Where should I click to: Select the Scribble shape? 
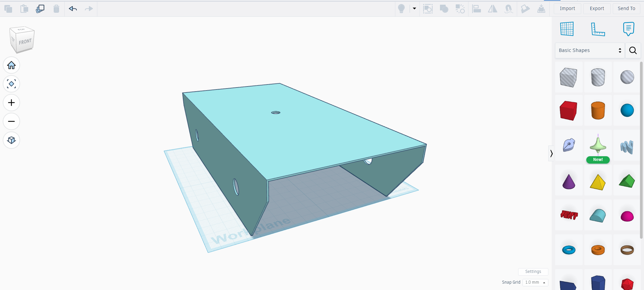pyautogui.click(x=568, y=145)
